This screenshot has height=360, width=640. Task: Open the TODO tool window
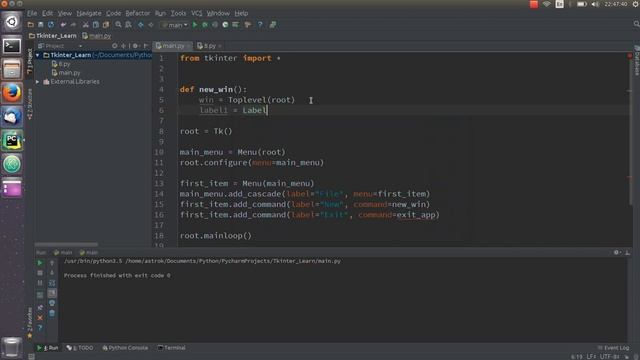80,348
